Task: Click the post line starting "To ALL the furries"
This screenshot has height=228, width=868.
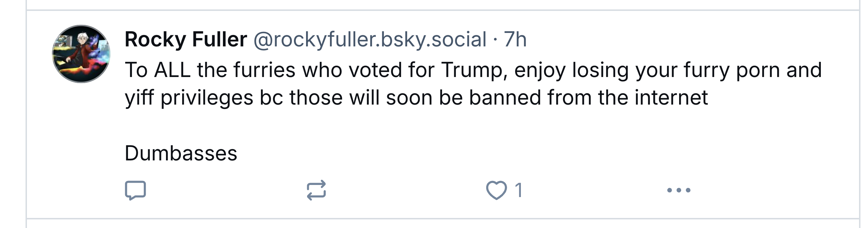Action: click(473, 70)
